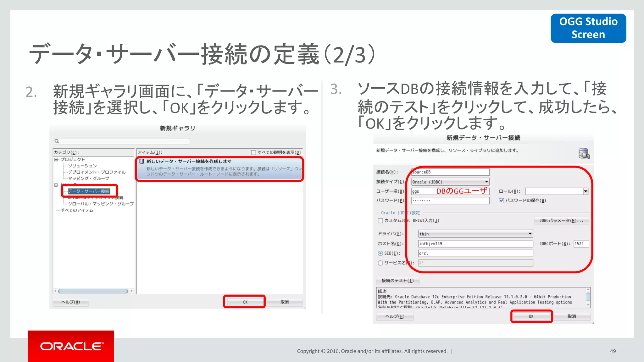644x362 pixels.
Task: Click the left arrow of the category scrollbar
Action: pyautogui.click(x=55, y=291)
